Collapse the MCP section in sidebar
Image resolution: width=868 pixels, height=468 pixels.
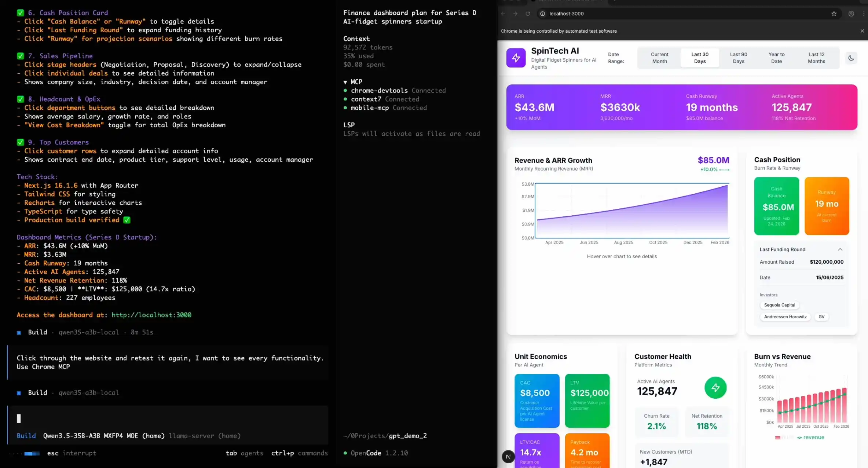(x=345, y=82)
